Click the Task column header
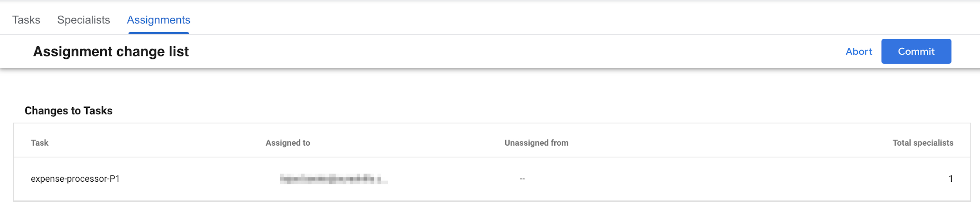Image resolution: width=980 pixels, height=224 pixels. (x=40, y=143)
